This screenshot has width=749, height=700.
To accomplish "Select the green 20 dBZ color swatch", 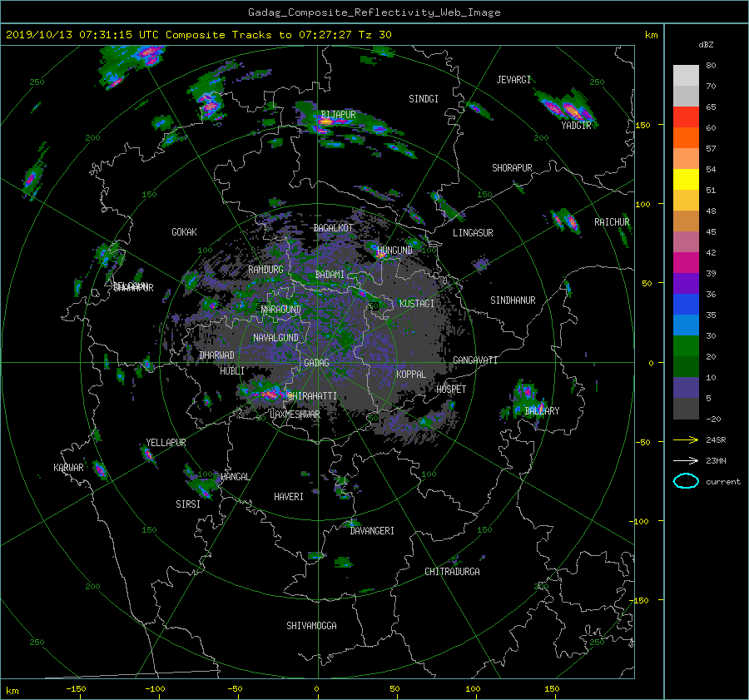I will click(x=686, y=346).
